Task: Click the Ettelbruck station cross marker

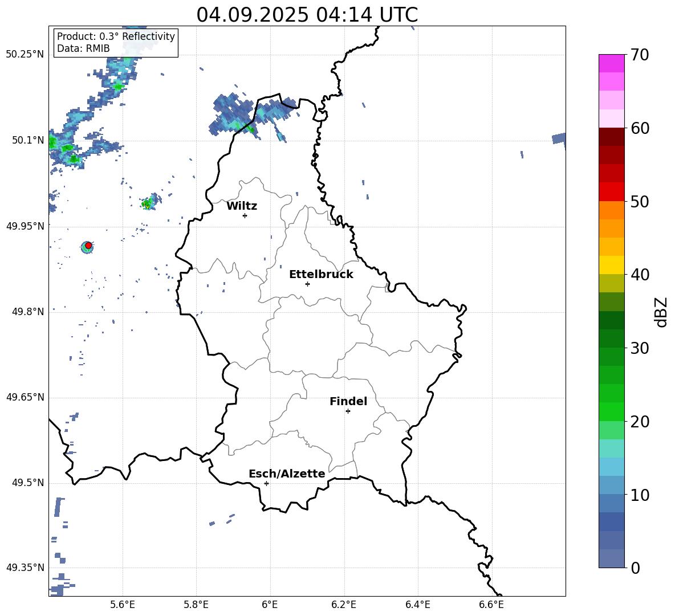Action: tap(307, 284)
